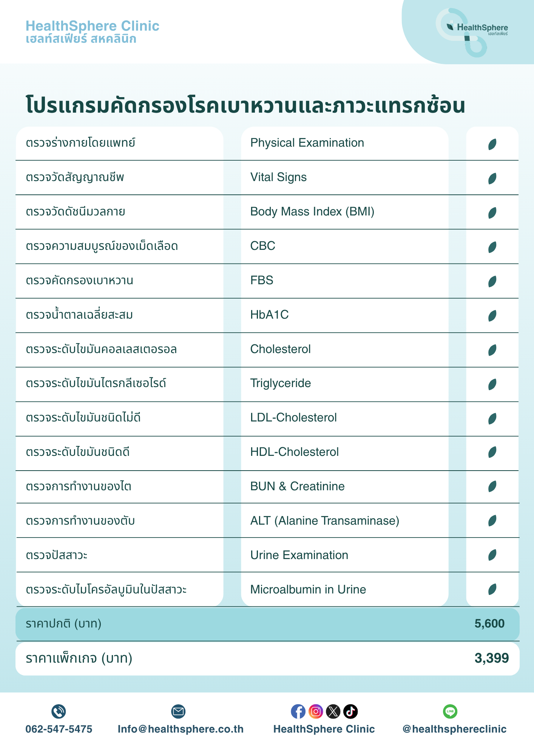Open the Instagram icon in footer

coord(316,711)
